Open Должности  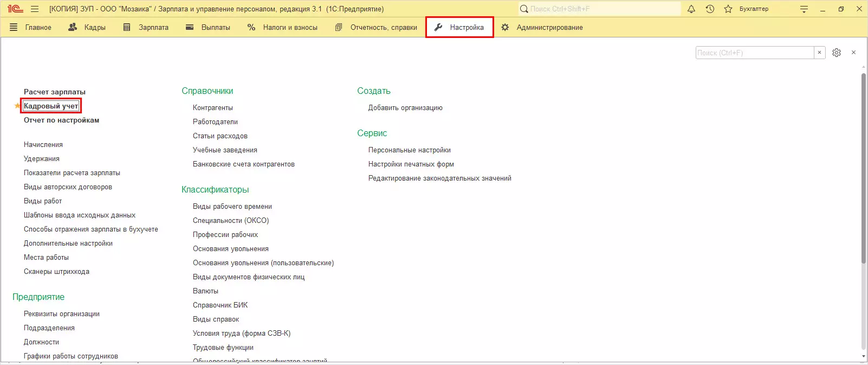(41, 342)
